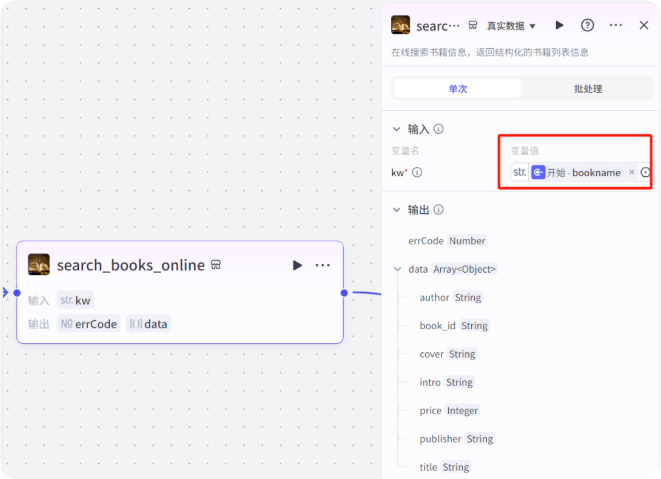Click the kw input tag on node

tap(75, 300)
